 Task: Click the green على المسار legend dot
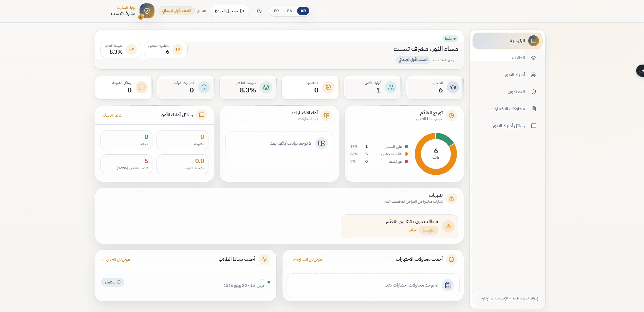pyautogui.click(x=406, y=146)
